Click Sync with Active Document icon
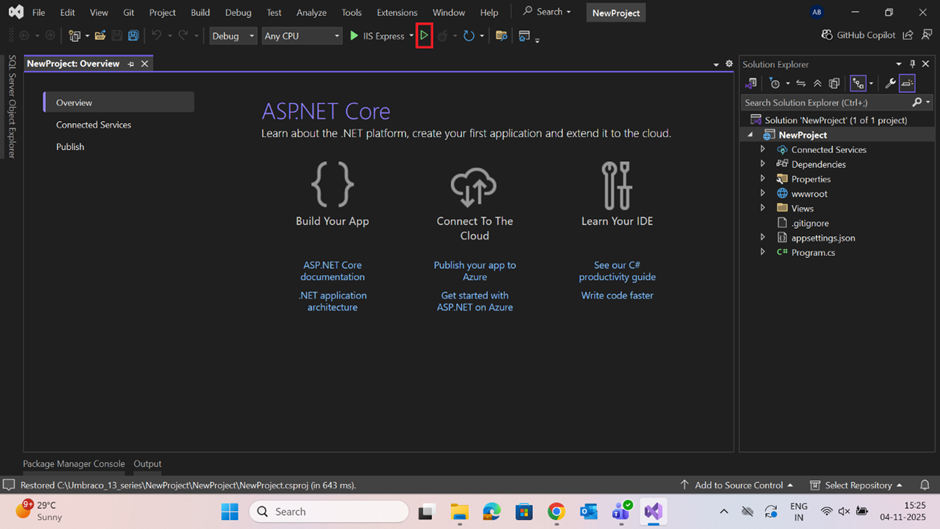940x529 pixels. click(x=801, y=84)
